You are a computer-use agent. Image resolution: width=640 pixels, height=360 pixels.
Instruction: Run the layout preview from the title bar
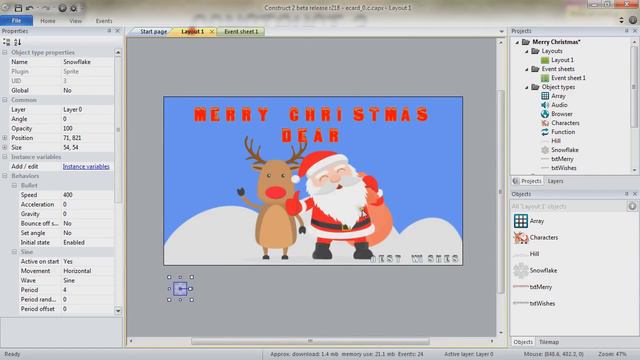62,7
